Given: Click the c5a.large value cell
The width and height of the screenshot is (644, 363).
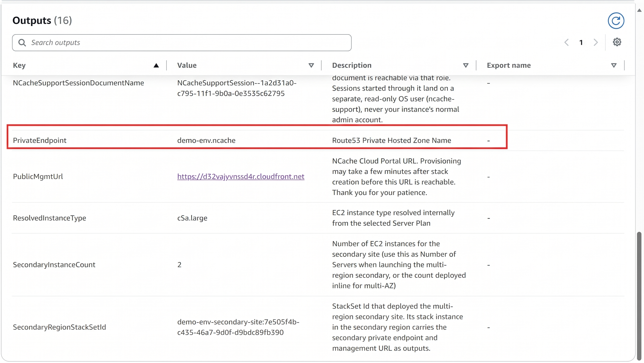Looking at the screenshot, I should coord(192,218).
